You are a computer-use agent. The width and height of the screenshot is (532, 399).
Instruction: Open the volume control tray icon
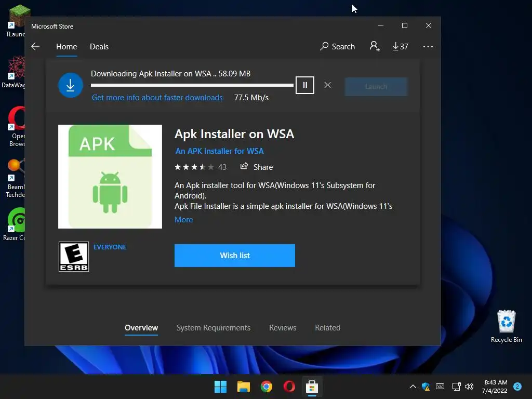pos(469,387)
